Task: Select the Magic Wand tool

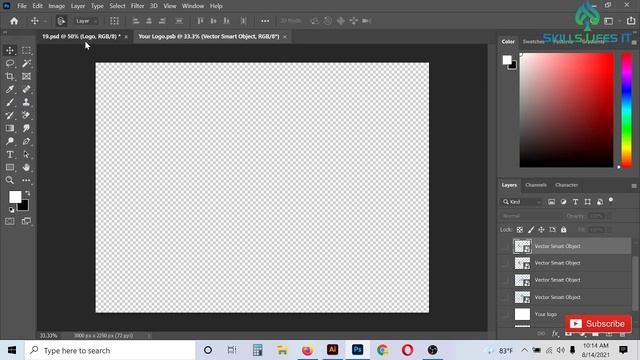Action: point(26,63)
